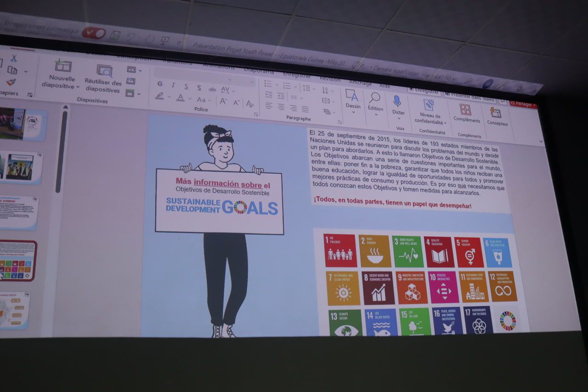Open Niveau de confidentialité menu
588x392 pixels.
(x=430, y=113)
